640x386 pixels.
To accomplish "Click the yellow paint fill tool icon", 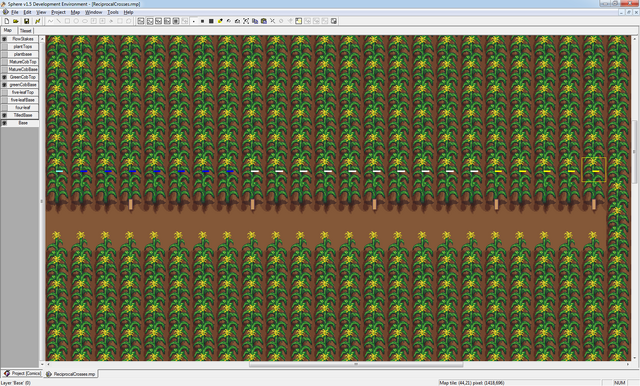I will (x=220, y=21).
